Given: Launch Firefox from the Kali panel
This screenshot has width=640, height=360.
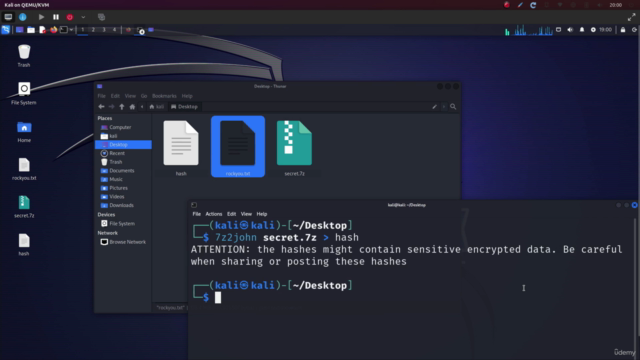Looking at the screenshot, I should pyautogui.click(x=53, y=30).
